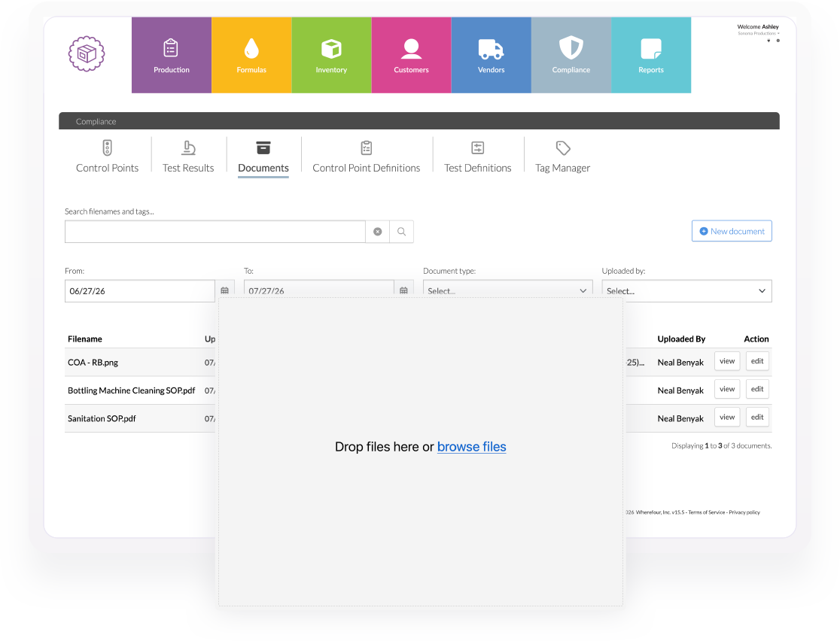Expand the Sonoma Productions account dropdown
Image resolution: width=840 pixels, height=641 pixels.
click(x=759, y=33)
